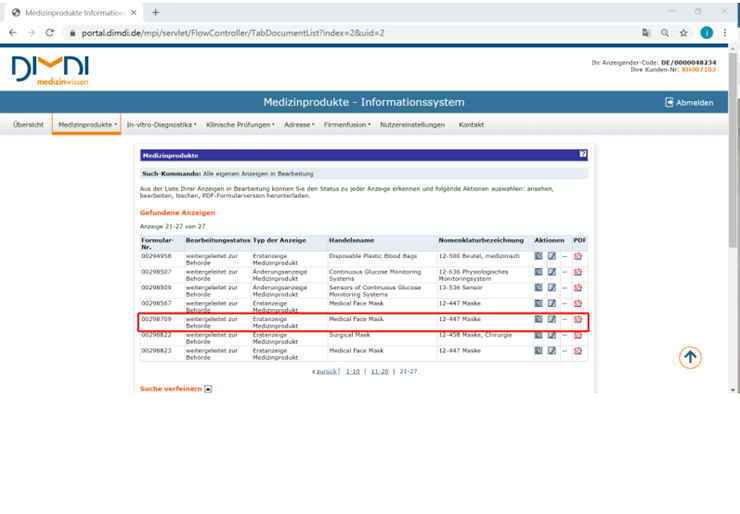Click the Abmelden logout button
The width and height of the screenshot is (740, 514).
coord(689,102)
